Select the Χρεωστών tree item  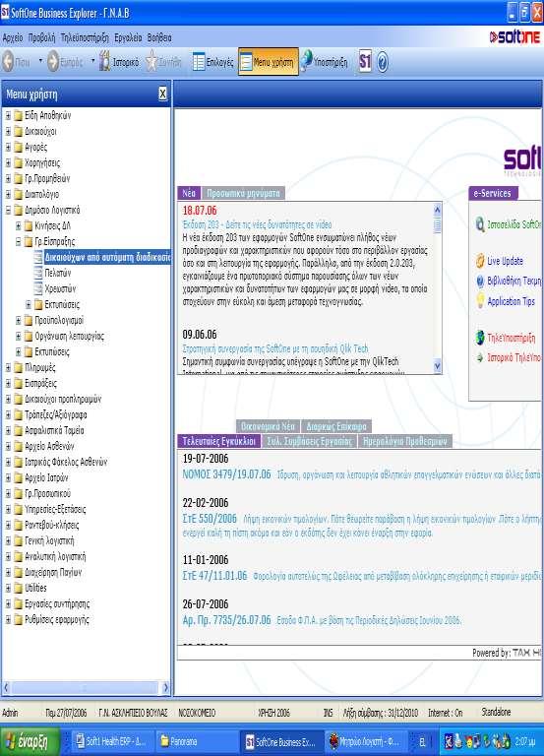[x=60, y=288]
